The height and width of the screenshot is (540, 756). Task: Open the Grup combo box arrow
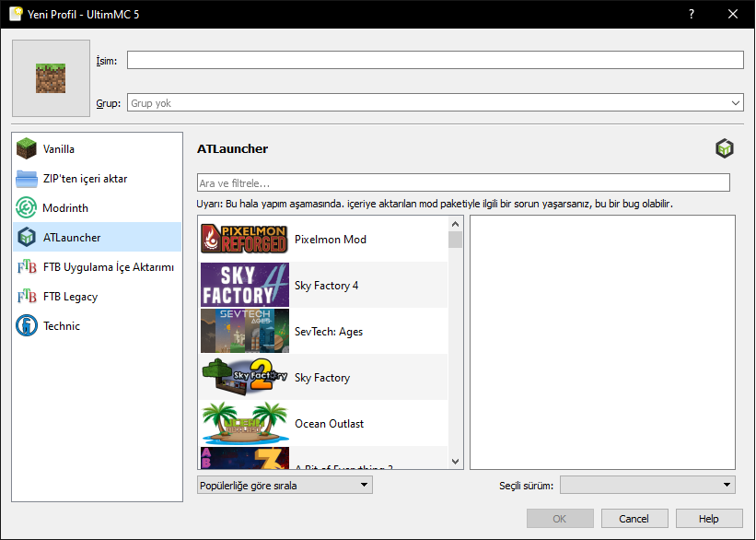pyautogui.click(x=735, y=103)
